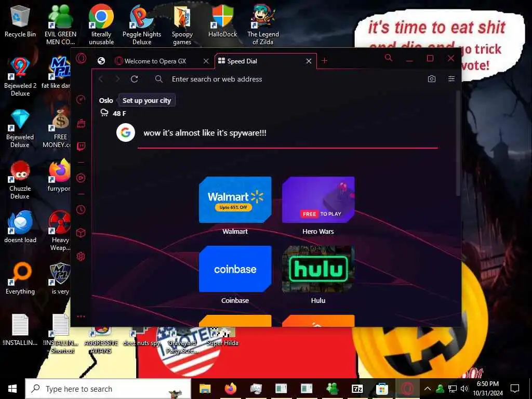Screen dimensions: 532x399
Task: Open the Hero Wars speed dial tile
Action: (x=318, y=199)
